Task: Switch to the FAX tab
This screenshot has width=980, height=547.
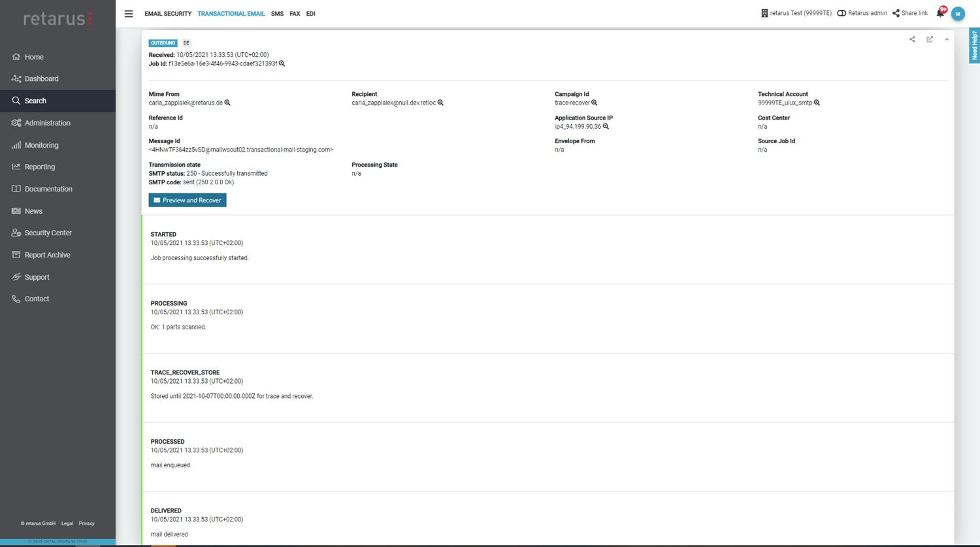Action: click(295, 14)
